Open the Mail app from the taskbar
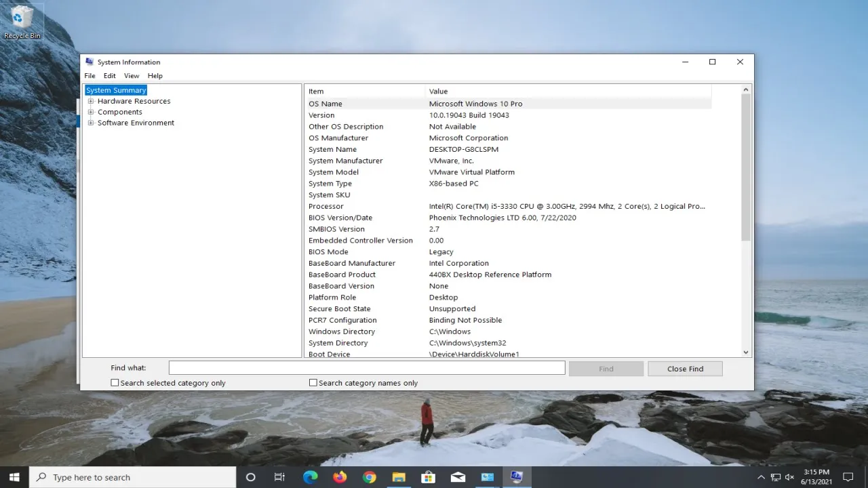This screenshot has width=868, height=488. pyautogui.click(x=458, y=477)
